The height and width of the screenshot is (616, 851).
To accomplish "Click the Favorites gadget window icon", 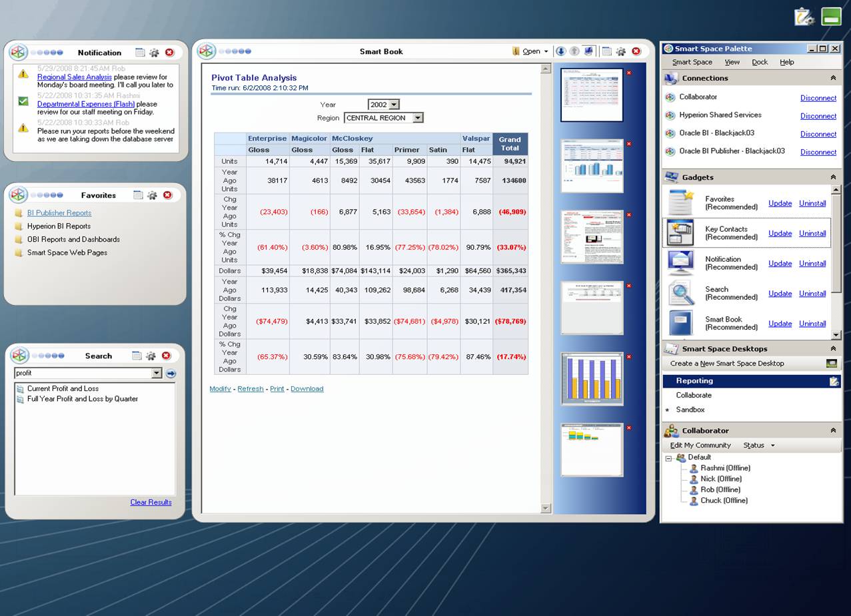I will [138, 195].
